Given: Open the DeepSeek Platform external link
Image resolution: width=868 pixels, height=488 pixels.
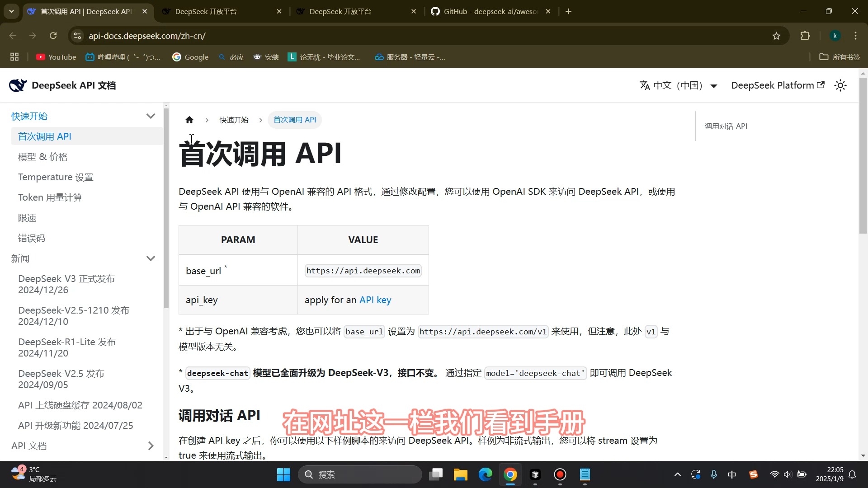Looking at the screenshot, I should pos(778,85).
